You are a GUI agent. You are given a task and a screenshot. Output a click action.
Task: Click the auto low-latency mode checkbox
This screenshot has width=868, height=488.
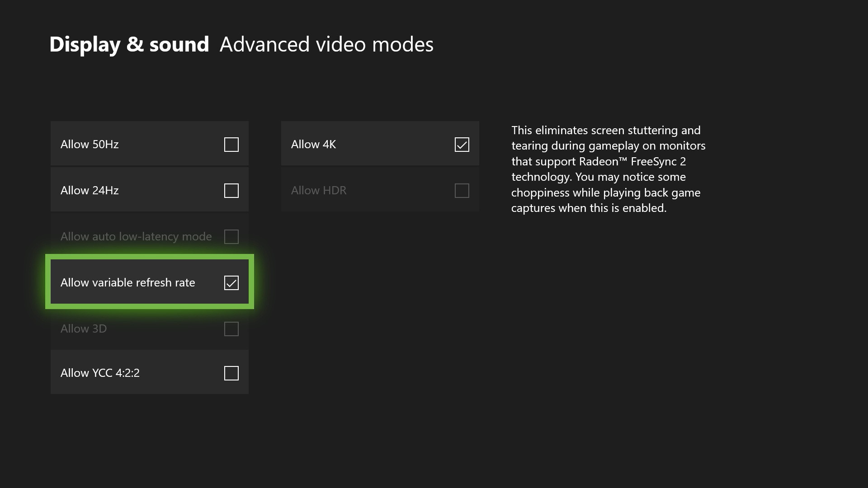tap(231, 237)
